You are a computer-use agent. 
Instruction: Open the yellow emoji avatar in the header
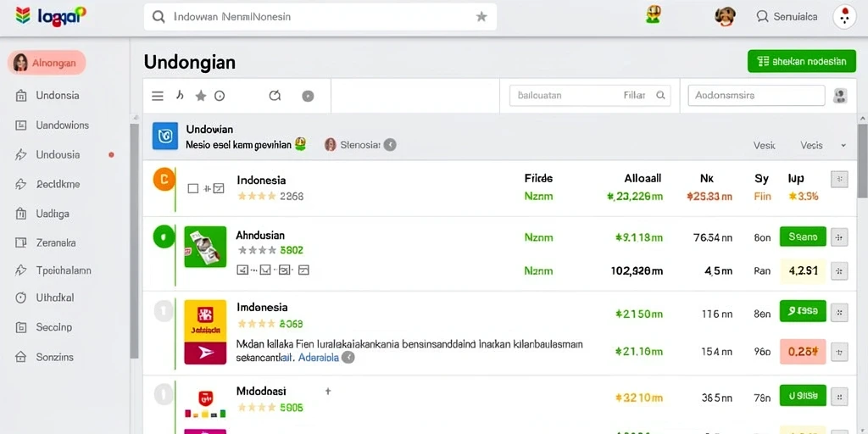(654, 15)
